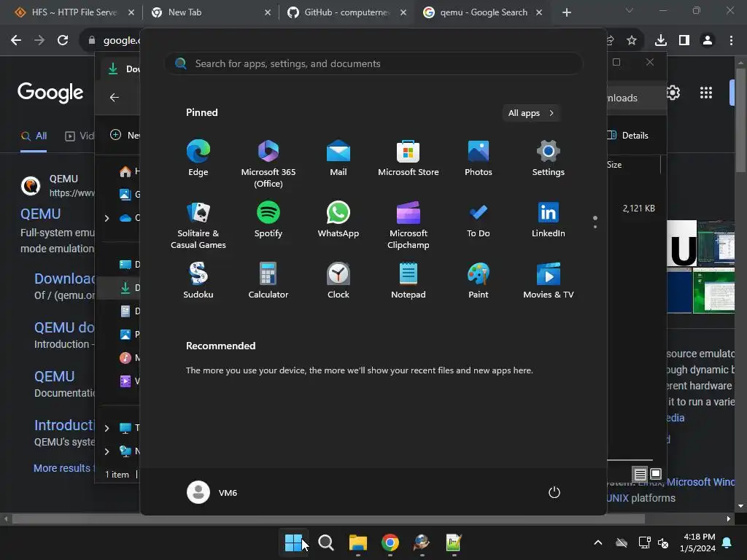Focus the Start menu search box

374,63
